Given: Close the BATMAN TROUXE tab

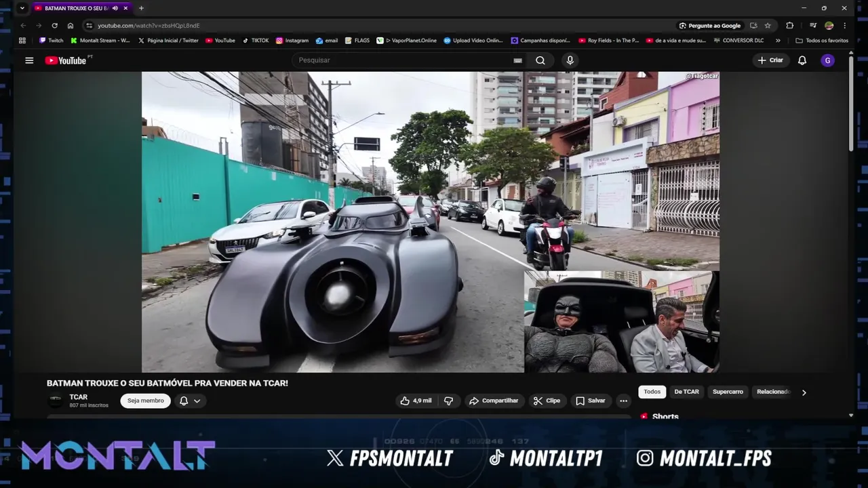Looking at the screenshot, I should click(125, 8).
